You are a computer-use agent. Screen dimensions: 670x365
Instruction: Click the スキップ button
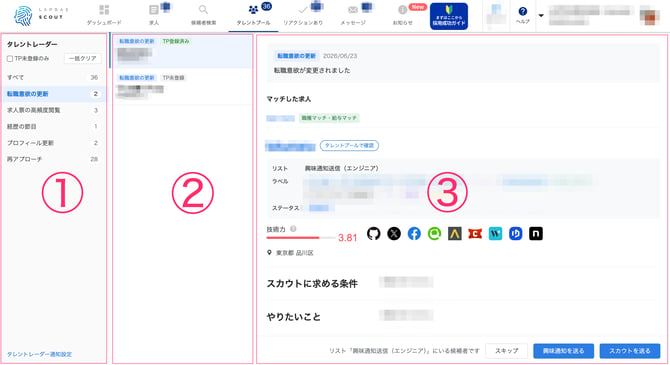point(507,351)
